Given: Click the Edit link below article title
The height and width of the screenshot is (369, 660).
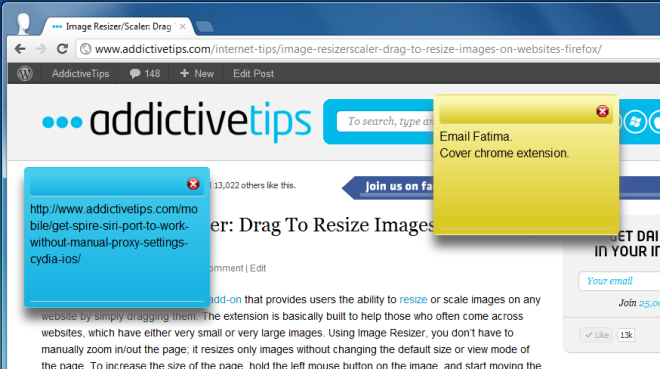Looking at the screenshot, I should (x=258, y=268).
